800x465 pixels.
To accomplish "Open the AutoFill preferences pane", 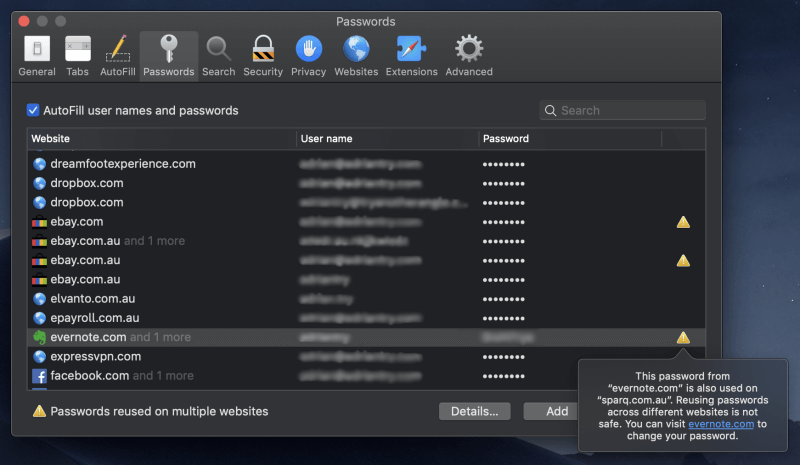I will [x=118, y=56].
